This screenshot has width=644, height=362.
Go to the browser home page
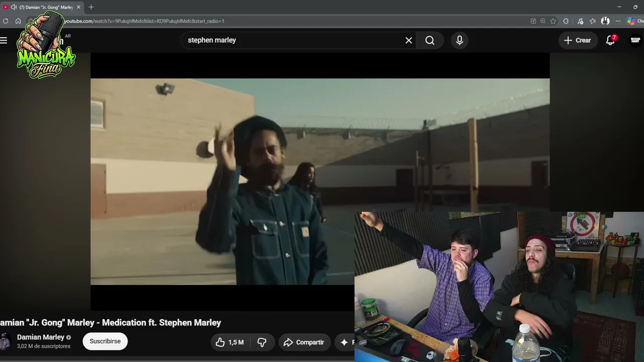(18, 21)
